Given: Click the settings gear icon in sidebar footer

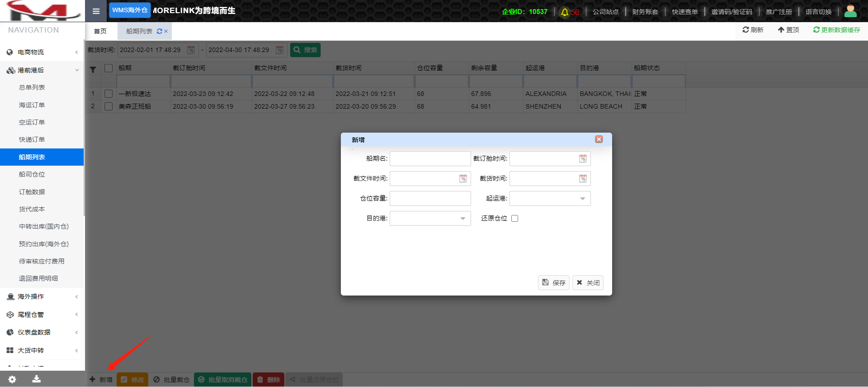Looking at the screenshot, I should click(12, 379).
